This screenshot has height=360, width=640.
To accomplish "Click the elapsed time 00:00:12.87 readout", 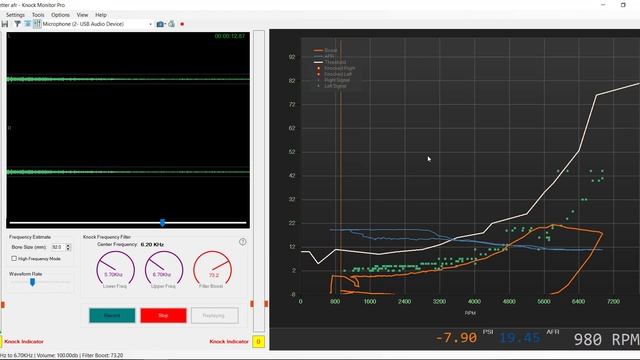I will (x=230, y=36).
